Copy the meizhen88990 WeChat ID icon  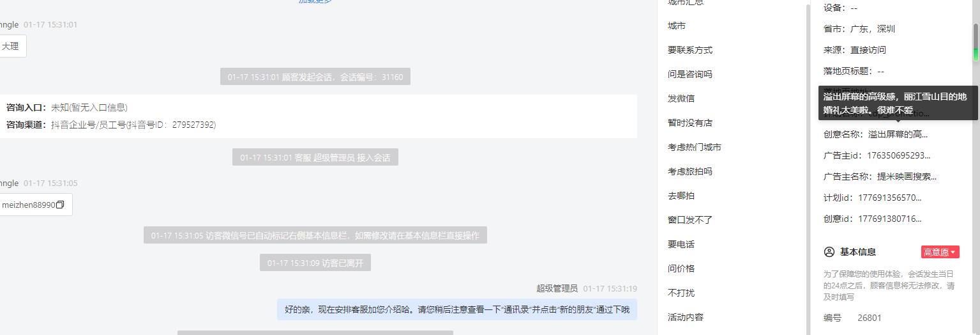[60, 205]
